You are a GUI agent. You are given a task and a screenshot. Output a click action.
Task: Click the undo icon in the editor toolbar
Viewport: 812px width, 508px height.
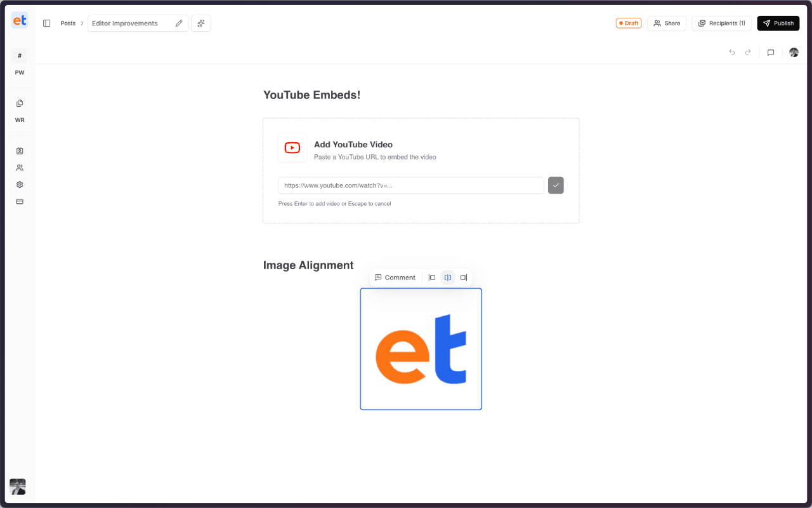pyautogui.click(x=731, y=53)
